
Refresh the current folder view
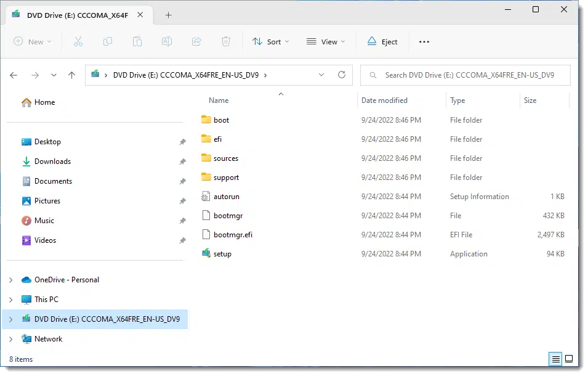pos(342,75)
